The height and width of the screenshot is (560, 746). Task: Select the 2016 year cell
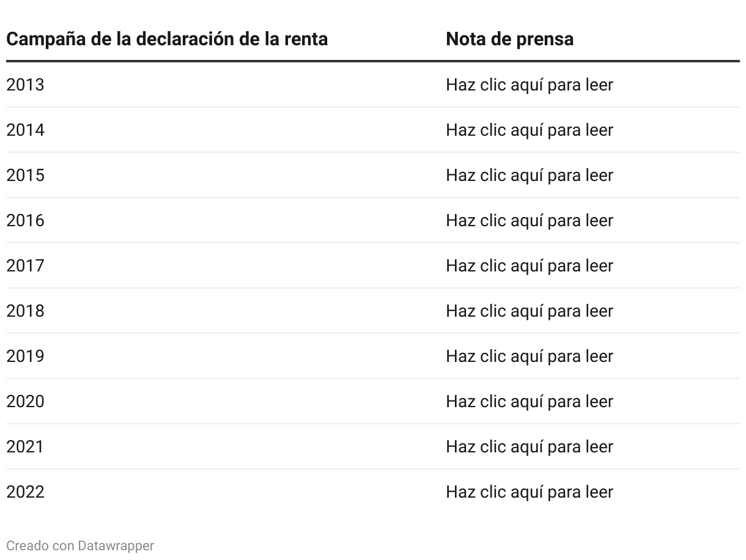(x=25, y=221)
